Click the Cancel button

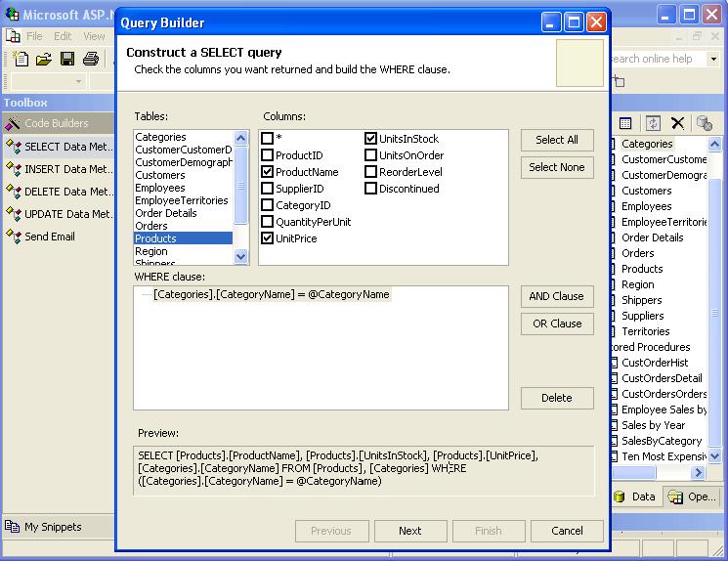click(567, 531)
